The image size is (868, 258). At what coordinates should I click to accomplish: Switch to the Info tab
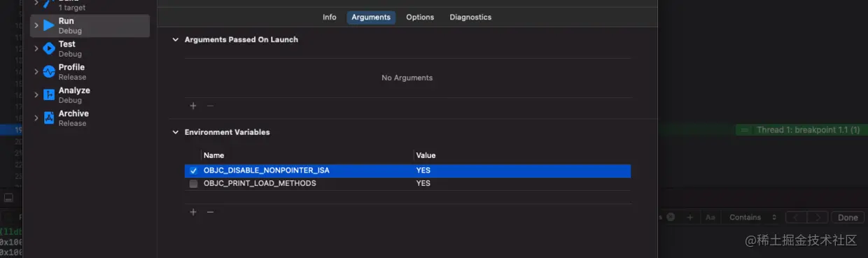click(x=330, y=17)
